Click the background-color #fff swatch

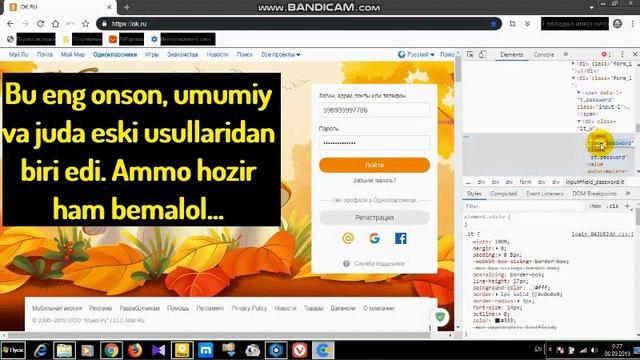pos(532,288)
